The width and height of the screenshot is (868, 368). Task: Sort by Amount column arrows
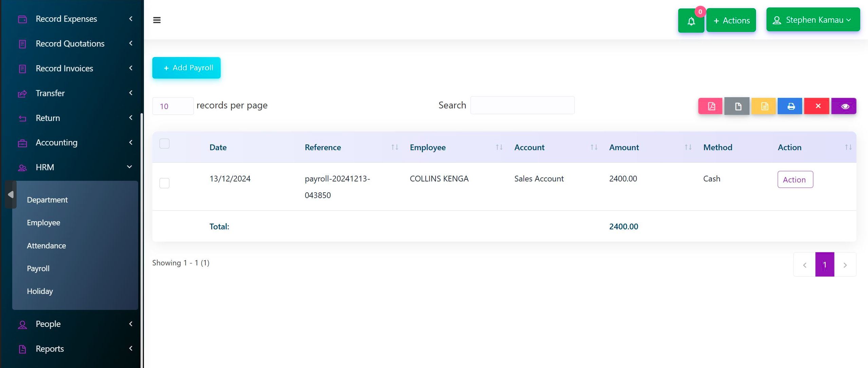coord(688,147)
